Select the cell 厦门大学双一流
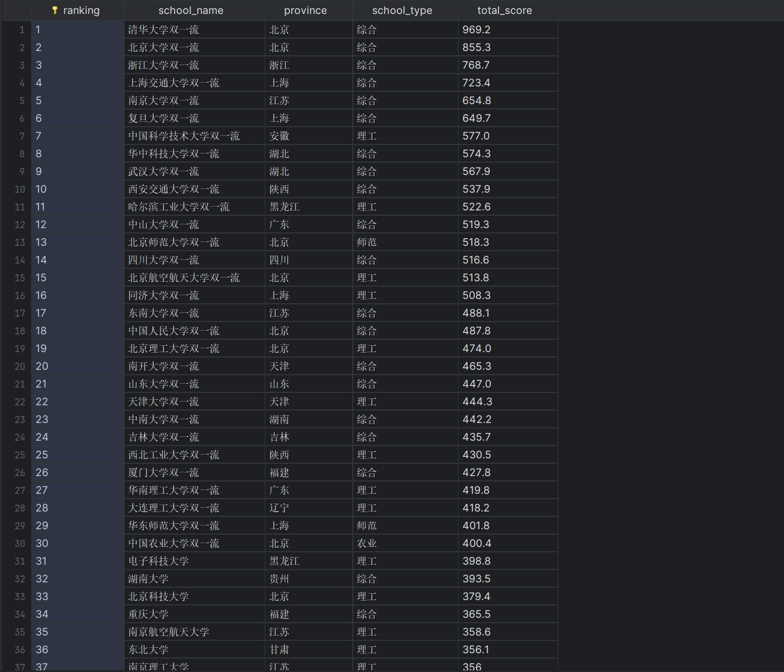Image resolution: width=784 pixels, height=672 pixels. (x=194, y=472)
